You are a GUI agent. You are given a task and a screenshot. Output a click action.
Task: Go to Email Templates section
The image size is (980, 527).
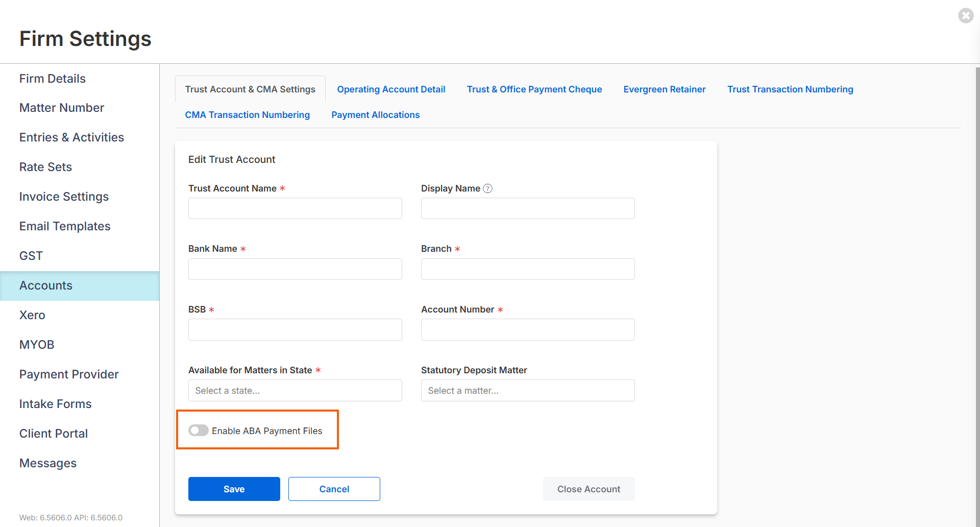pyautogui.click(x=80, y=226)
